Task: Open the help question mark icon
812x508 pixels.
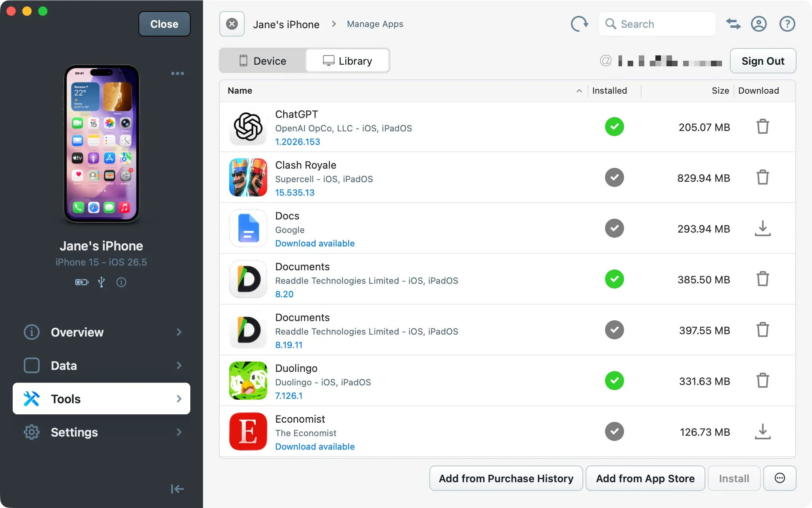Action: (787, 24)
